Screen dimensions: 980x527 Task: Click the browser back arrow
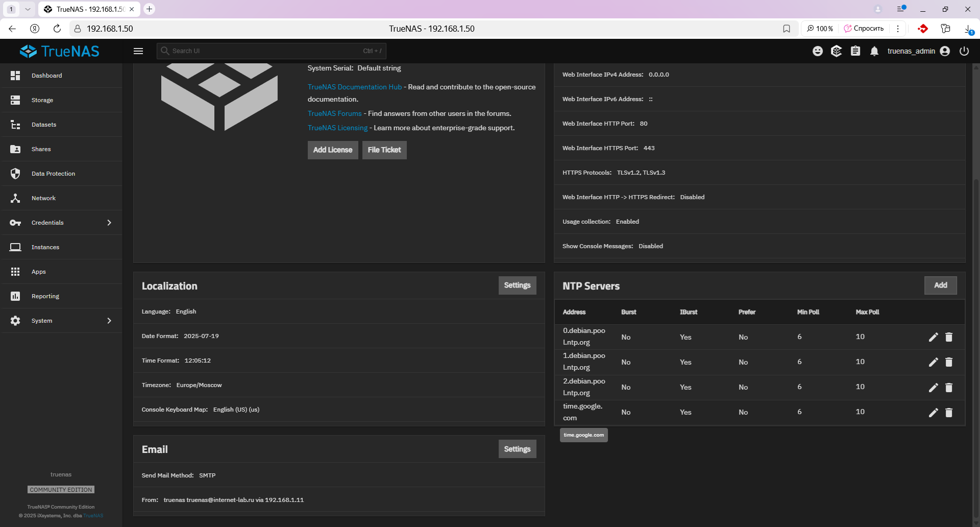[12, 29]
